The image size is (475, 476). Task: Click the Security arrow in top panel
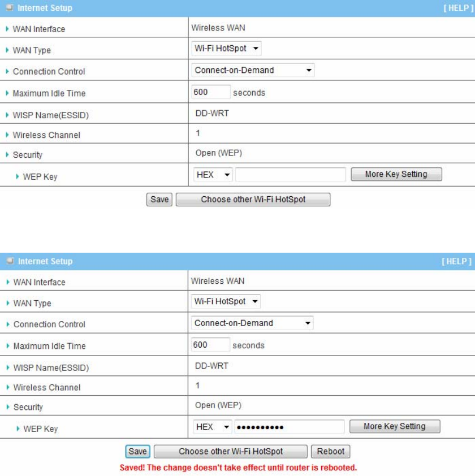coord(7,154)
